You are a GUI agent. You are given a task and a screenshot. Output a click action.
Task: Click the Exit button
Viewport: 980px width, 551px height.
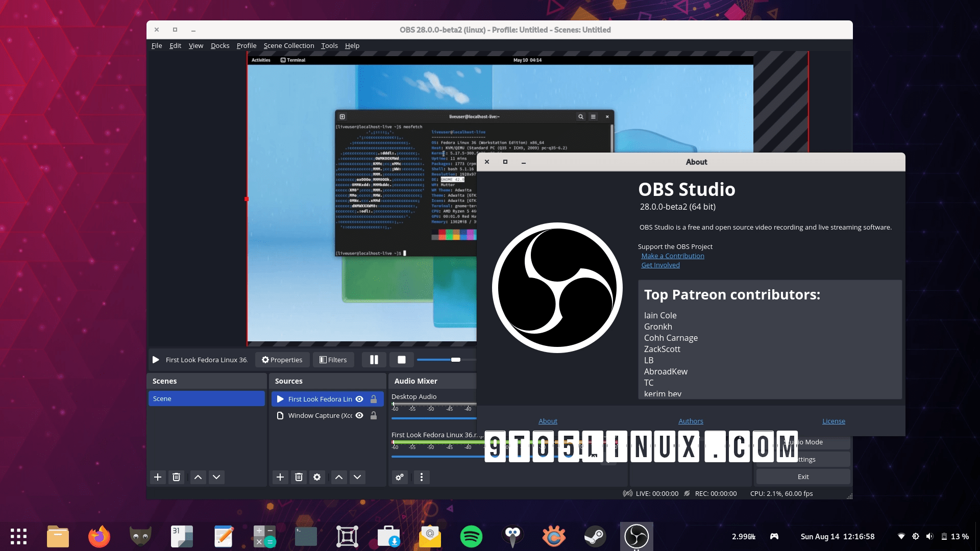coord(803,476)
